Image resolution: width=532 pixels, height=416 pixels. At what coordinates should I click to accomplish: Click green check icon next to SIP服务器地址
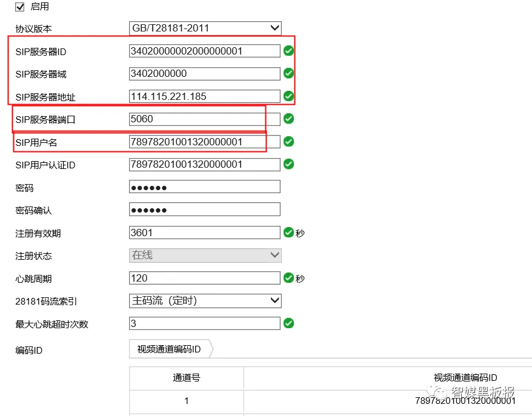(x=289, y=96)
